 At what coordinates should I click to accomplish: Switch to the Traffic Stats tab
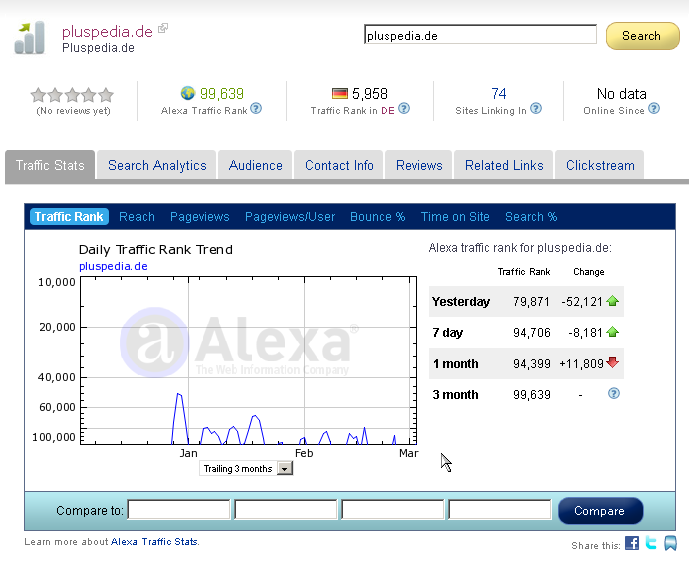[50, 165]
